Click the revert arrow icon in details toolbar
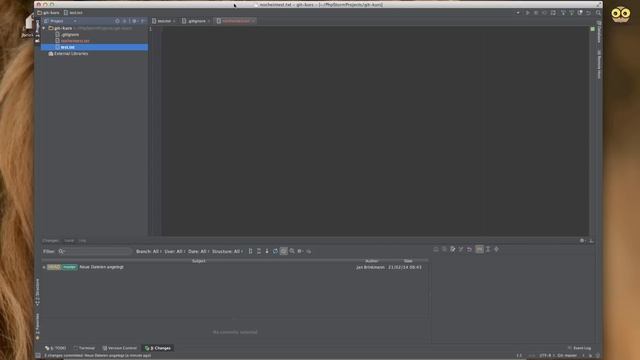 [469, 249]
